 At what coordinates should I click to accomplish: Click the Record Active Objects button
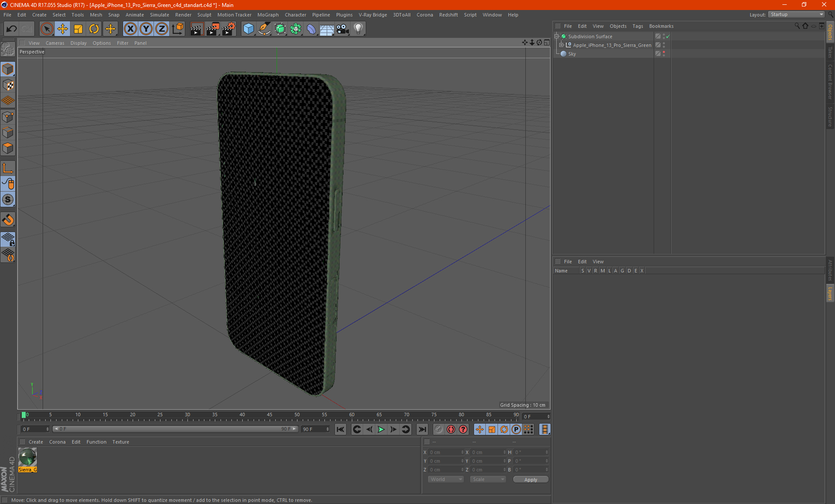coord(439,429)
